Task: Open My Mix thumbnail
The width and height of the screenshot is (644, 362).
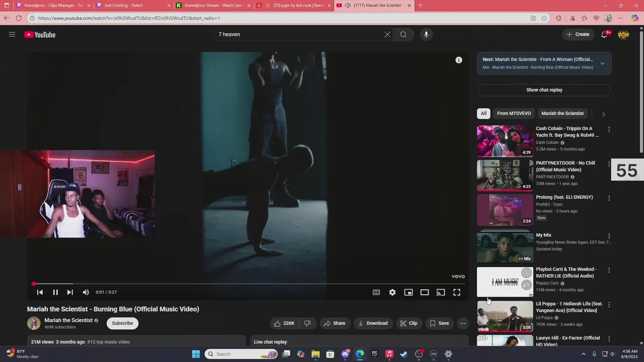Action: tap(505, 246)
